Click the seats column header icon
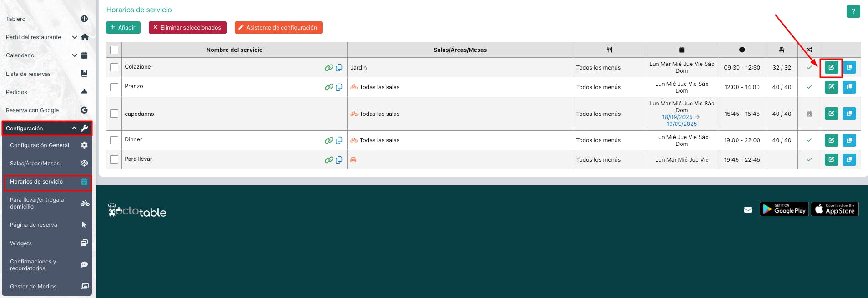868x298 pixels. coord(782,50)
